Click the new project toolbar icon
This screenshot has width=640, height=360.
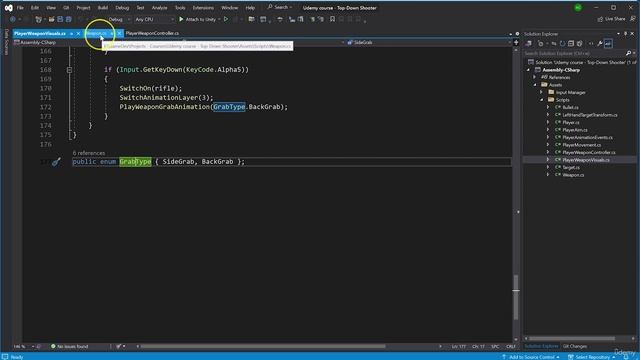[x=38, y=19]
